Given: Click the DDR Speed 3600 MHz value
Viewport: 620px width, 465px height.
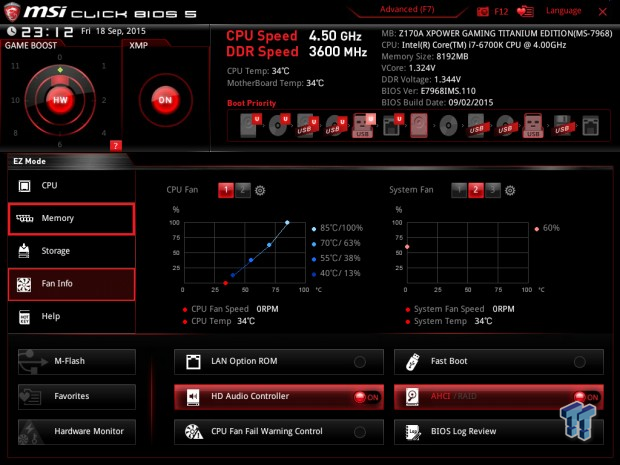Looking at the screenshot, I should tap(338, 51).
